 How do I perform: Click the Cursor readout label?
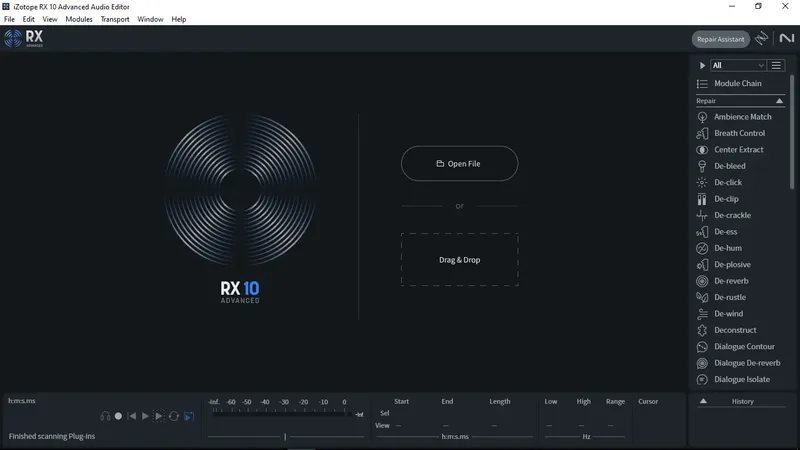[648, 402]
